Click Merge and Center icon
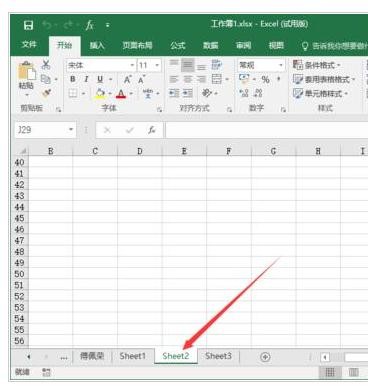The image size is (368, 392). point(217,79)
